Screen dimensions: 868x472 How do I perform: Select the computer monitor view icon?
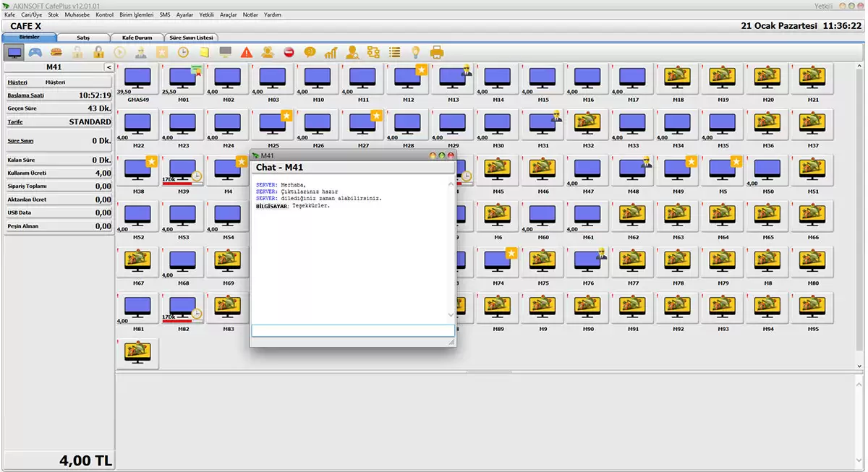(14, 52)
